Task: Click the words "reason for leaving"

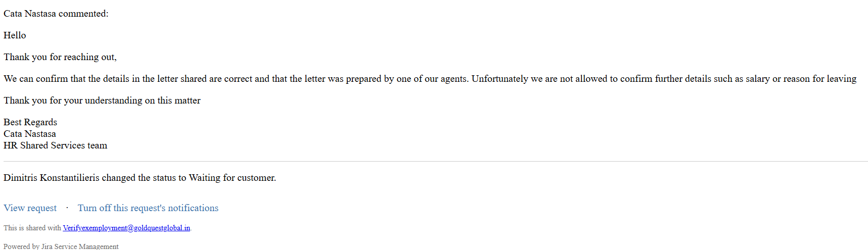Action: coord(819,79)
